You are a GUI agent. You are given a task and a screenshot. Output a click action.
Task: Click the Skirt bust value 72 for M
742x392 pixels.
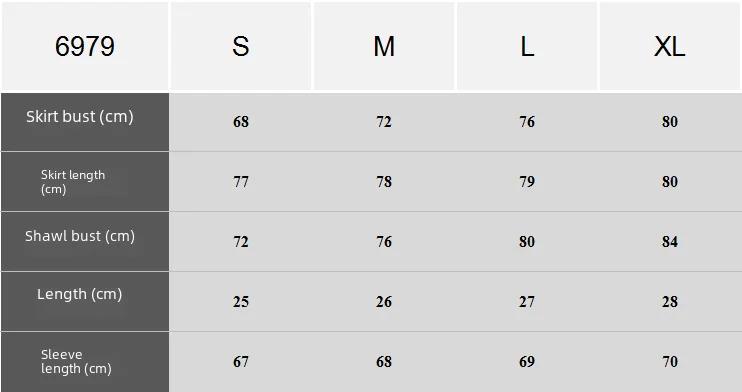click(x=384, y=122)
